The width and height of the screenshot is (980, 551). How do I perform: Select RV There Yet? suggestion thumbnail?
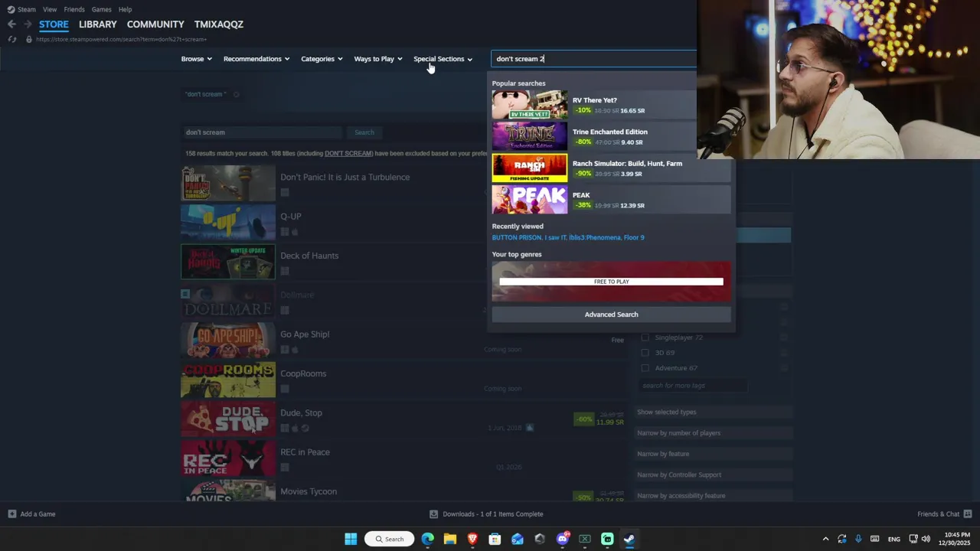[530, 105]
